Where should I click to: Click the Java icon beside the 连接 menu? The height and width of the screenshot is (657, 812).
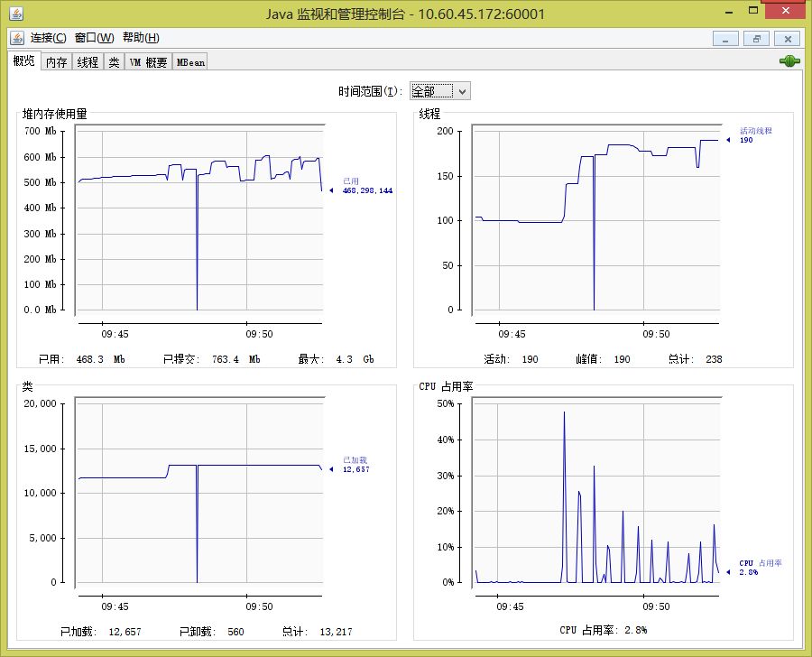17,38
